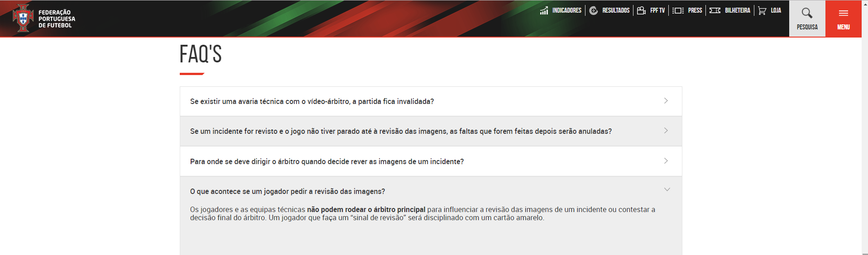Expand the question about where the árbitro goes
Viewport: 868px width, 255px height.
[431, 161]
